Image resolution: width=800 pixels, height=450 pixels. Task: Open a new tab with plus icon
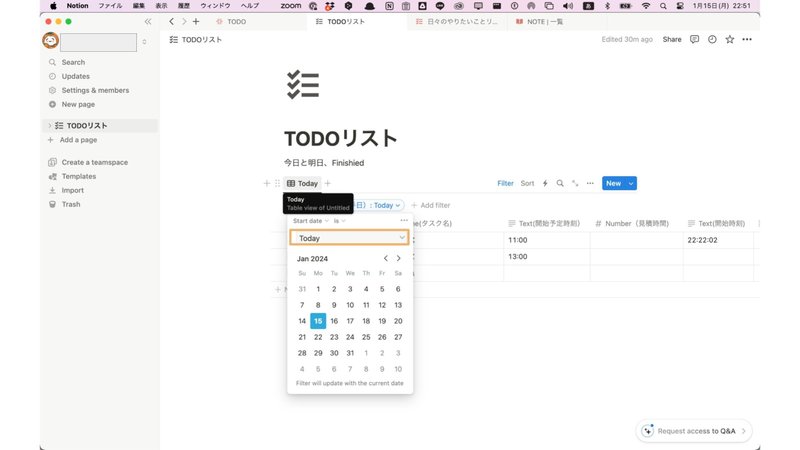[x=196, y=21]
